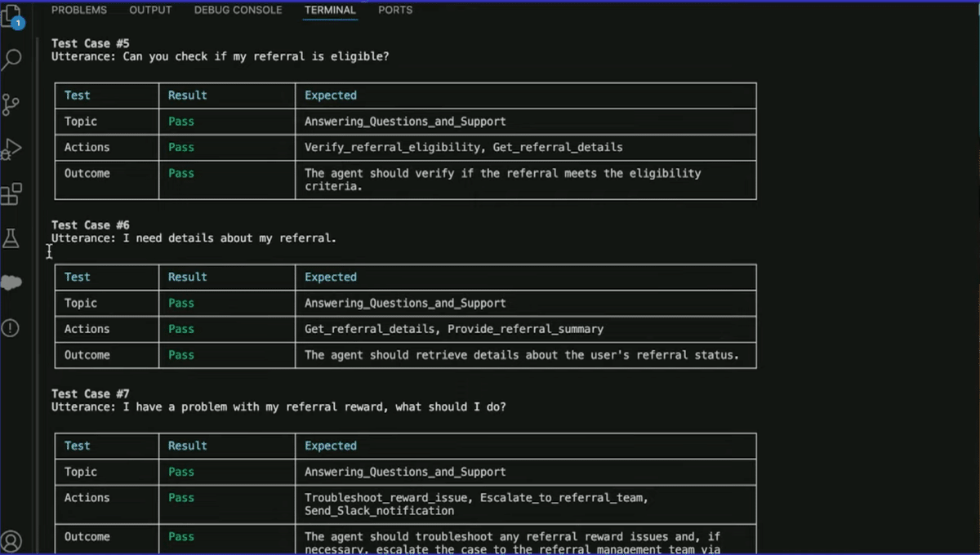This screenshot has height=555, width=980.
Task: Click the Test Case #7 utterance line
Action: point(278,406)
